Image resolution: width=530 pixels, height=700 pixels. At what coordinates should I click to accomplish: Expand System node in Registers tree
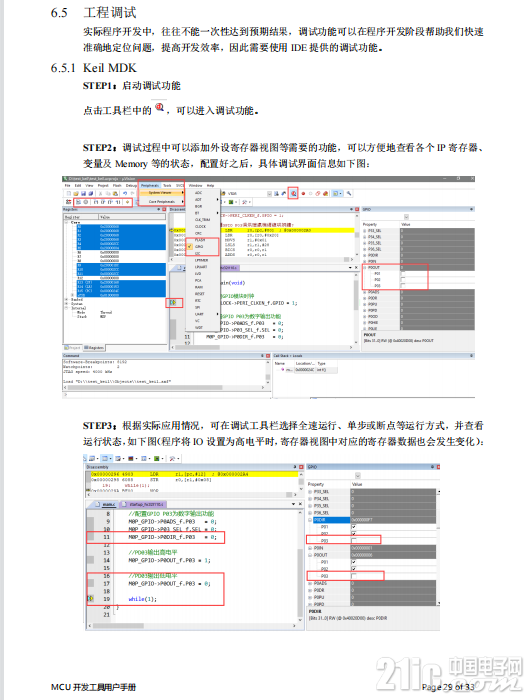[x=67, y=304]
